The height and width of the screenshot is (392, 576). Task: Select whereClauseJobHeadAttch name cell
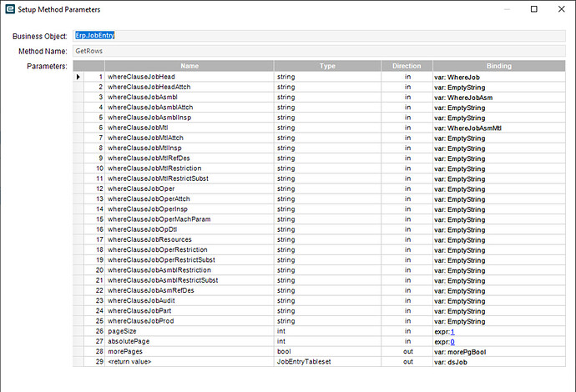coord(189,87)
